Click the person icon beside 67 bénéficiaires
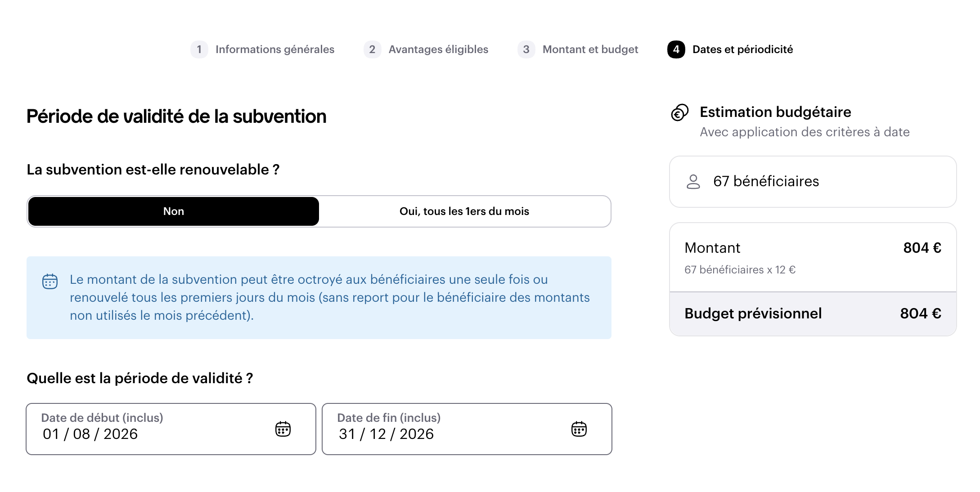 click(693, 182)
